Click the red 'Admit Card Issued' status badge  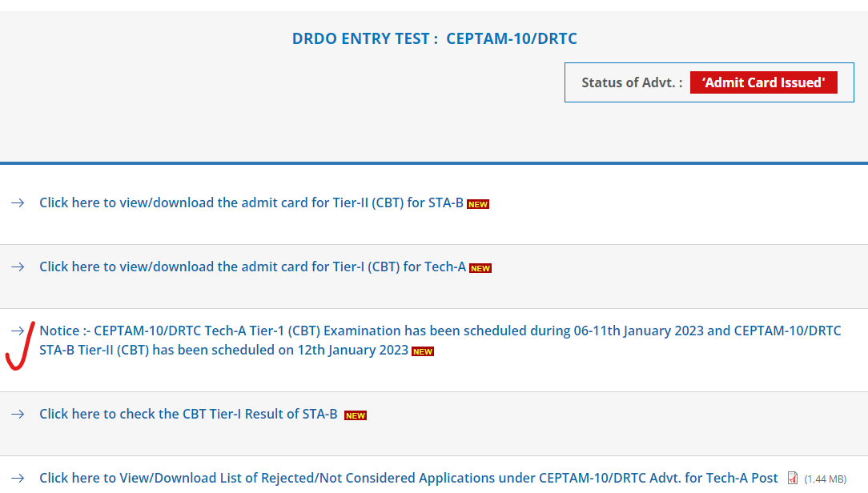[x=763, y=83]
